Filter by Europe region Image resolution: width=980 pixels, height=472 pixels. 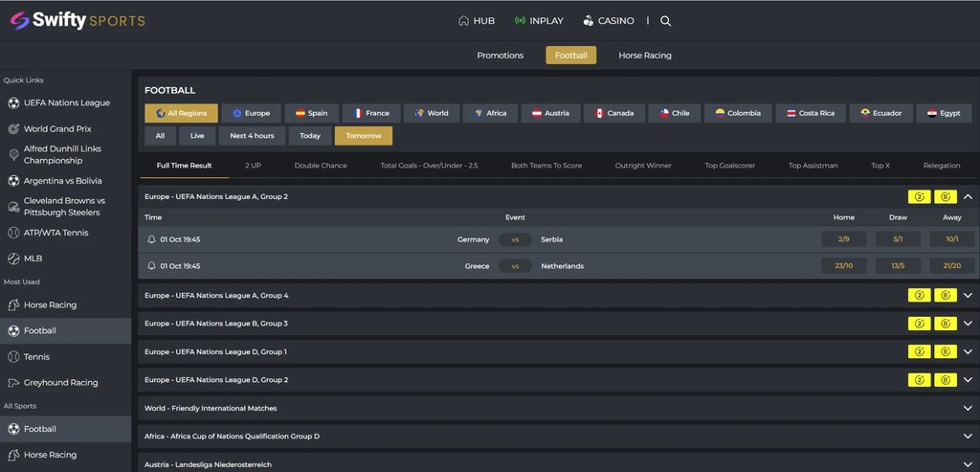pos(252,113)
